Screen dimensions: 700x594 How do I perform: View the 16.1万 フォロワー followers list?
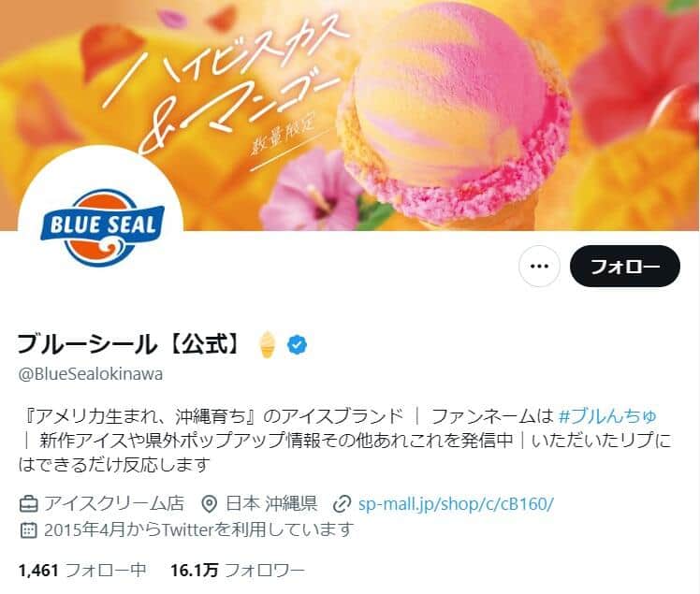tap(238, 570)
